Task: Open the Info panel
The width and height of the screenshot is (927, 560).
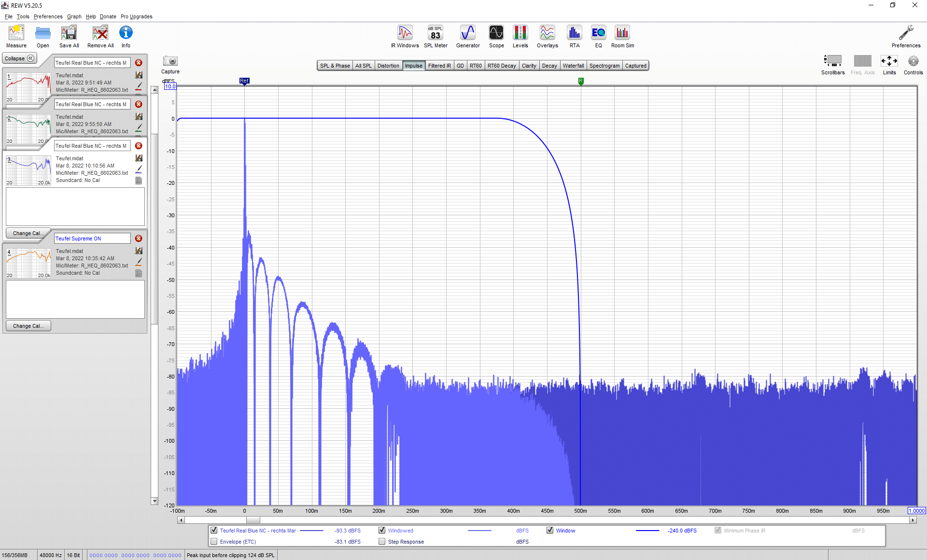Action: click(x=126, y=36)
